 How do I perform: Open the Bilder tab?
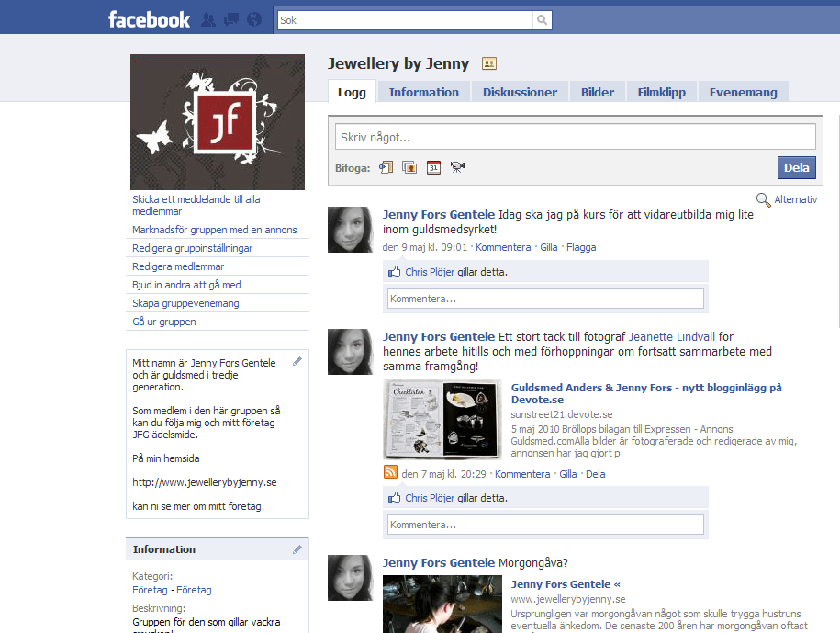[x=598, y=92]
